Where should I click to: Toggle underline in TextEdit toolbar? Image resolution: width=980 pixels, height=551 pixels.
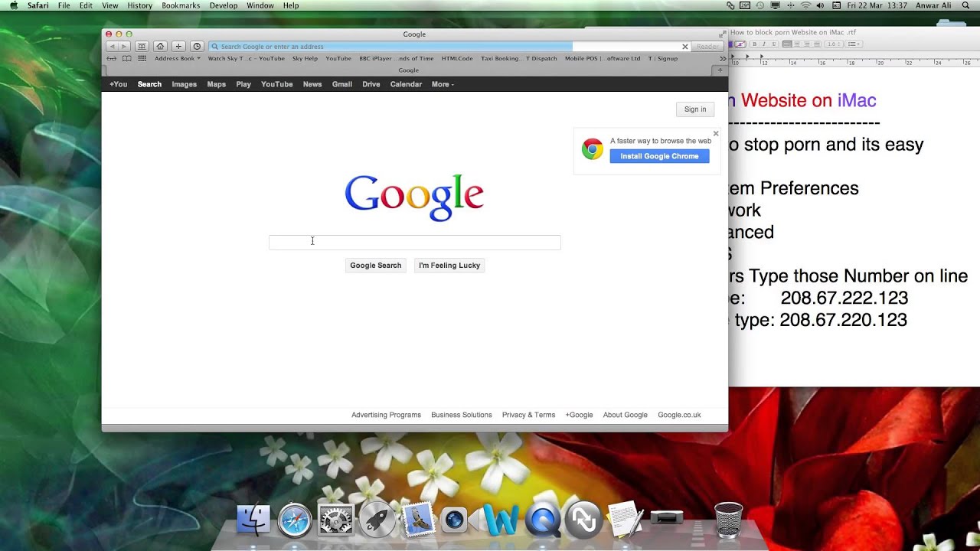point(773,44)
